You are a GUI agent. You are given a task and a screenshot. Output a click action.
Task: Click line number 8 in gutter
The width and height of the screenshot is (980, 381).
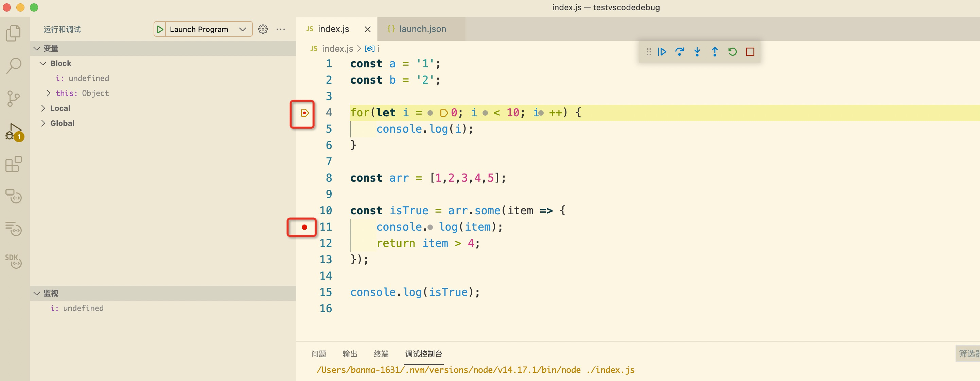[329, 178]
